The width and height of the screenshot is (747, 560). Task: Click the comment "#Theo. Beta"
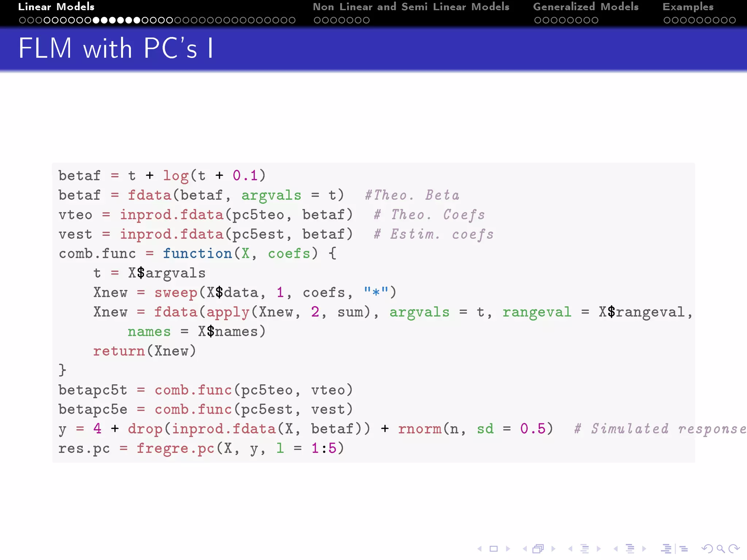412,195
